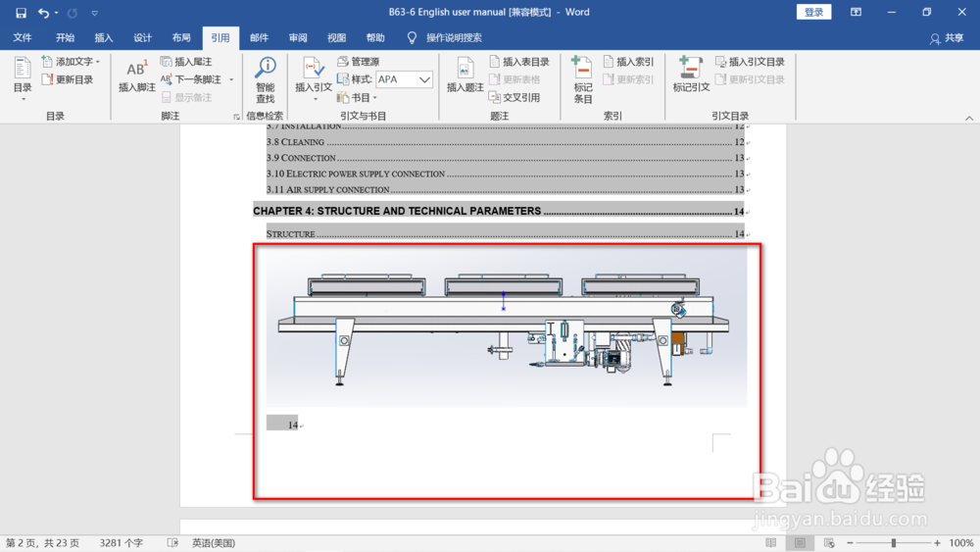Select the machine structure image
The image size is (980, 552).
point(507,328)
